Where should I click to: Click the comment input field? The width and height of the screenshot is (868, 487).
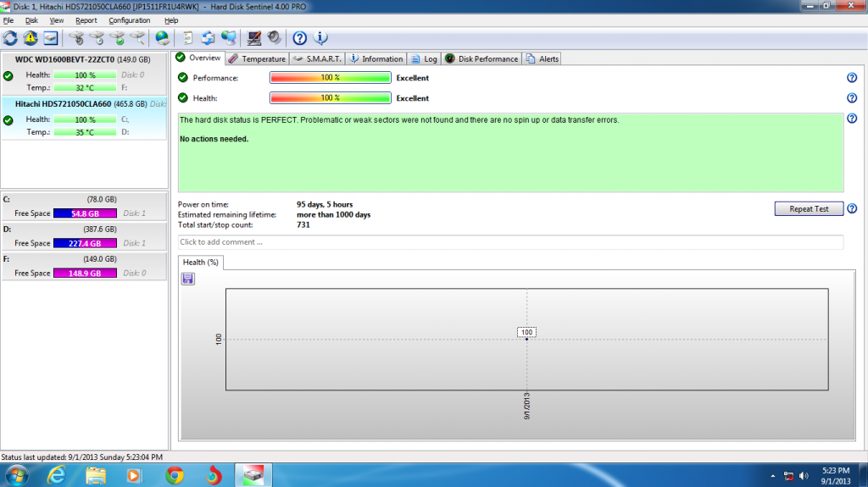(x=510, y=242)
